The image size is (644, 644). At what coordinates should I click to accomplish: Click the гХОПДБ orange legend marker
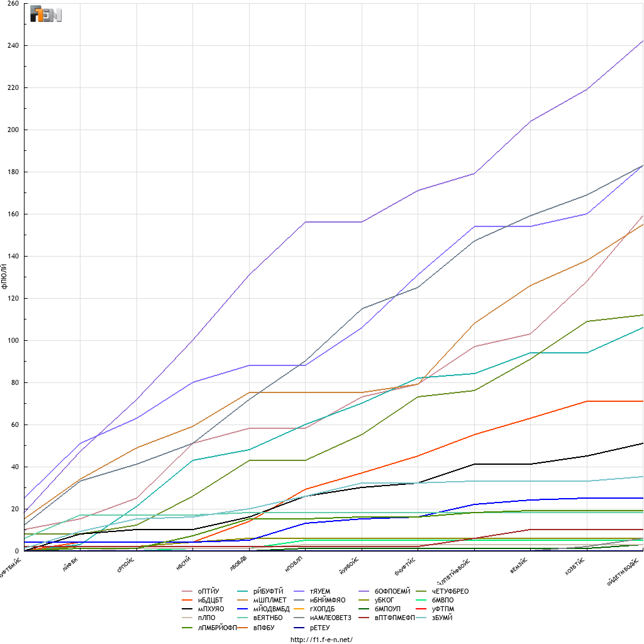[300, 609]
